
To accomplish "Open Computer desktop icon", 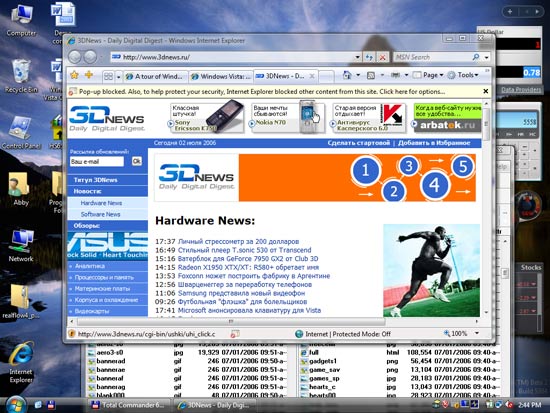I will (x=22, y=19).
